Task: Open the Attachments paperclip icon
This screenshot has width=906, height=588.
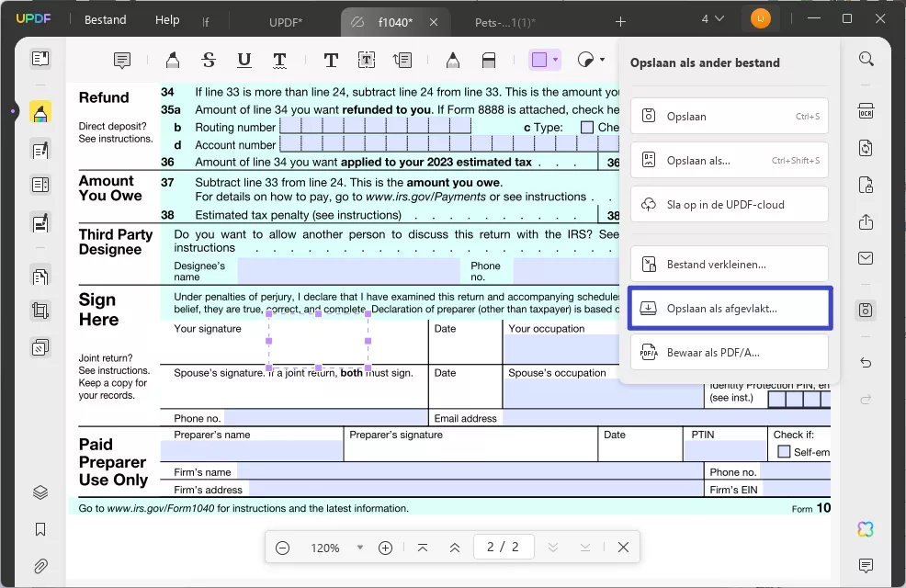Action: tap(40, 566)
